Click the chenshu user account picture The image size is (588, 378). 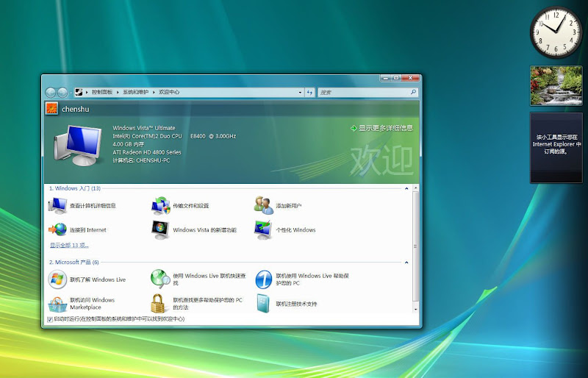tap(51, 109)
